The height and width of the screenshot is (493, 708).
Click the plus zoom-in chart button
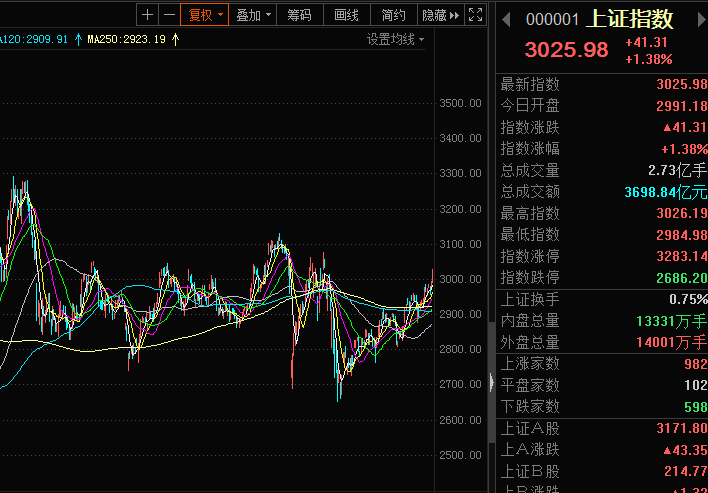pos(148,15)
